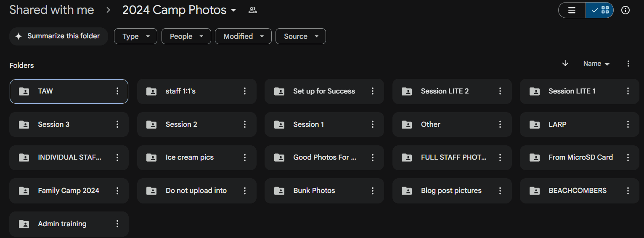Image resolution: width=644 pixels, height=238 pixels.
Task: Click Summarize this folder button
Action: [58, 36]
